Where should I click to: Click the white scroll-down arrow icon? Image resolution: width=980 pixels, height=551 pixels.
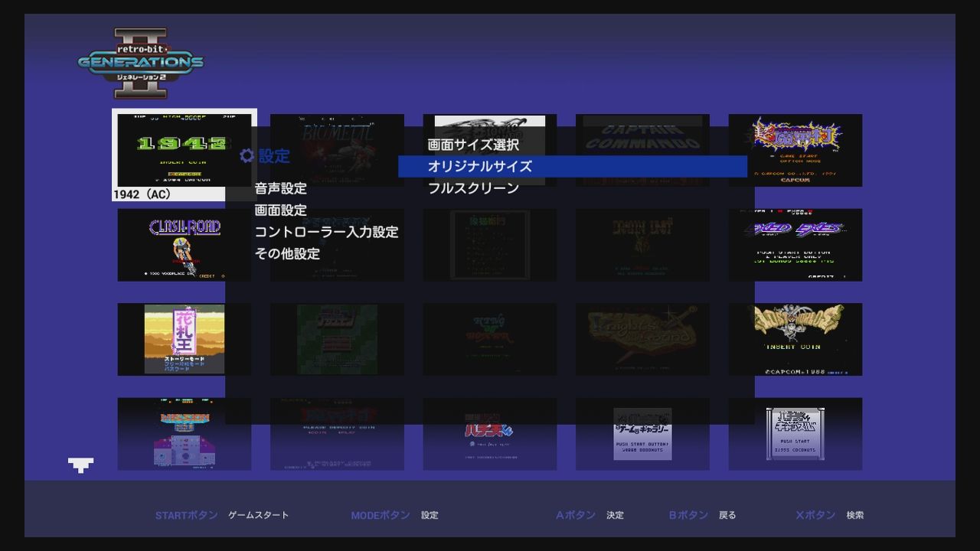[x=80, y=465]
